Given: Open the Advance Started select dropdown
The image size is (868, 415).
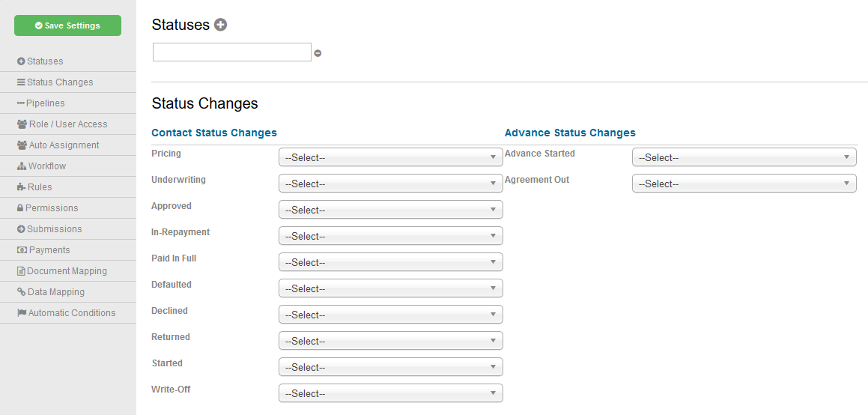Looking at the screenshot, I should click(x=744, y=157).
